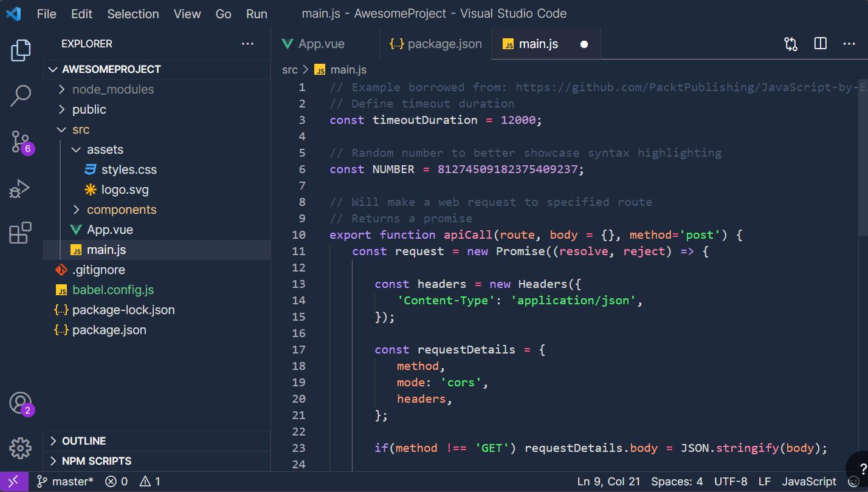Image resolution: width=868 pixels, height=492 pixels.
Task: Expand the OUTLINE section
Action: pos(157,441)
